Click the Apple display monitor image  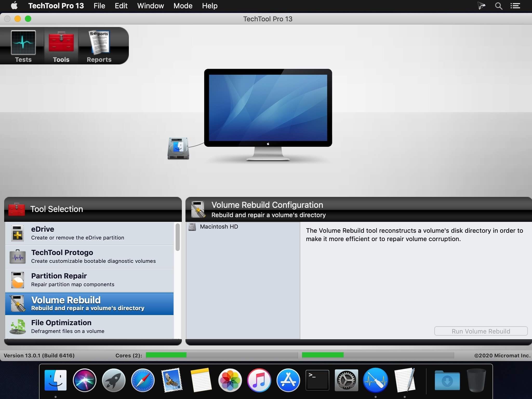click(268, 115)
